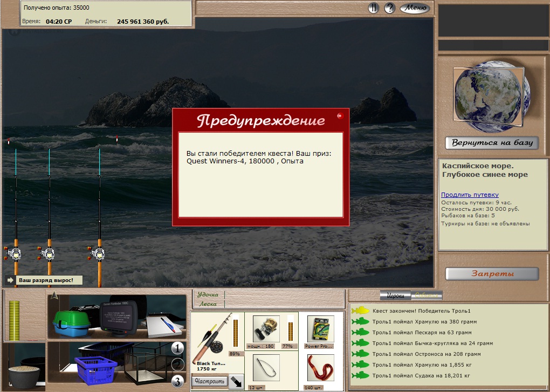The width and height of the screenshot is (550, 392).
Task: Open the world globe map
Action: [491, 96]
